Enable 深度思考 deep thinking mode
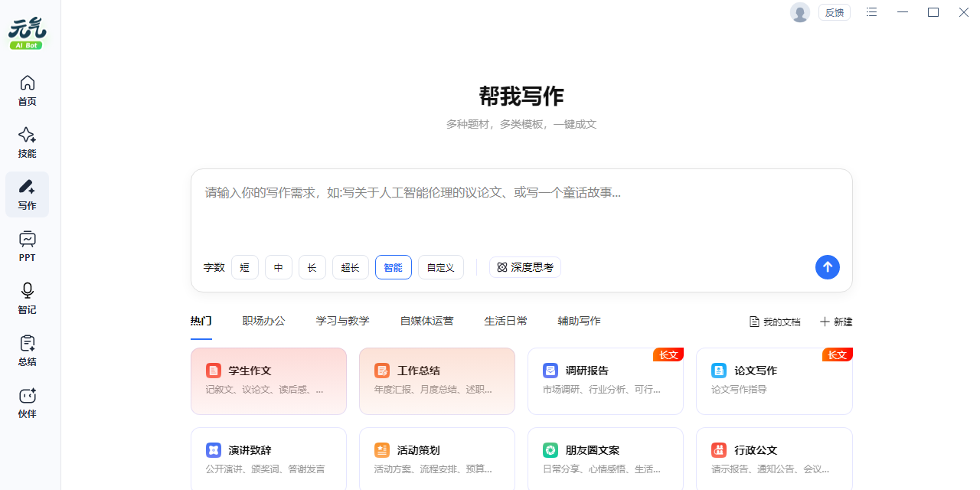The height and width of the screenshot is (490, 980). click(x=525, y=267)
